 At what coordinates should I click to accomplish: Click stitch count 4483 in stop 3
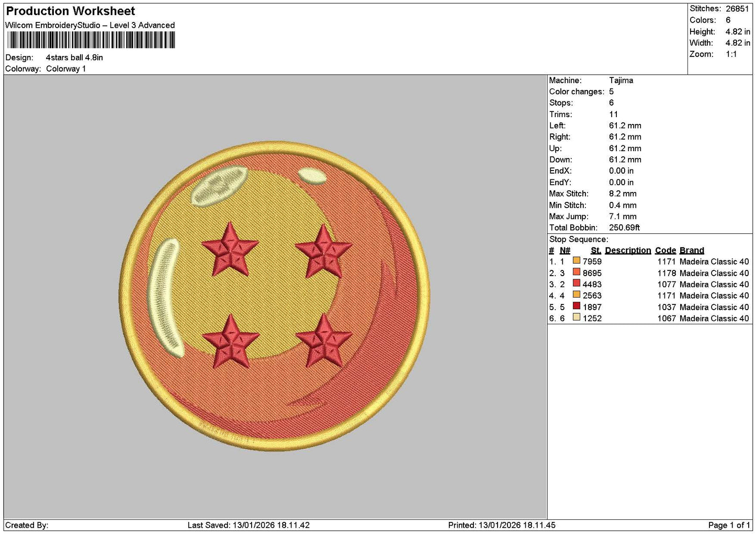click(x=592, y=285)
